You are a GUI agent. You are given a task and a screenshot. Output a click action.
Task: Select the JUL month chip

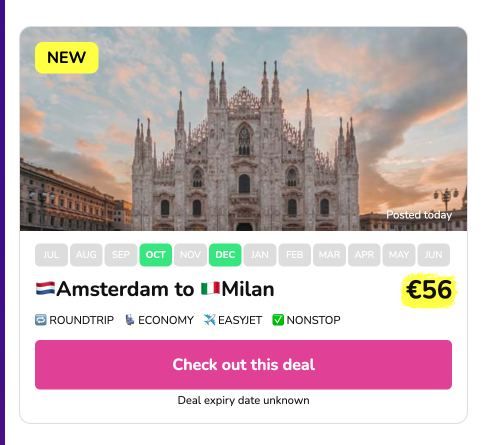51,255
